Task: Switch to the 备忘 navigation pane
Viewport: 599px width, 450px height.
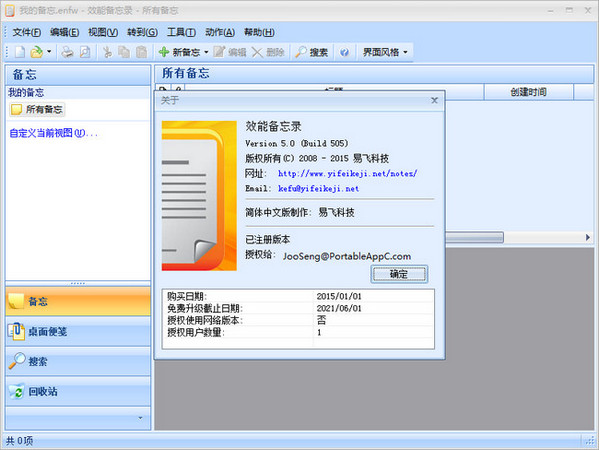Action: point(78,301)
